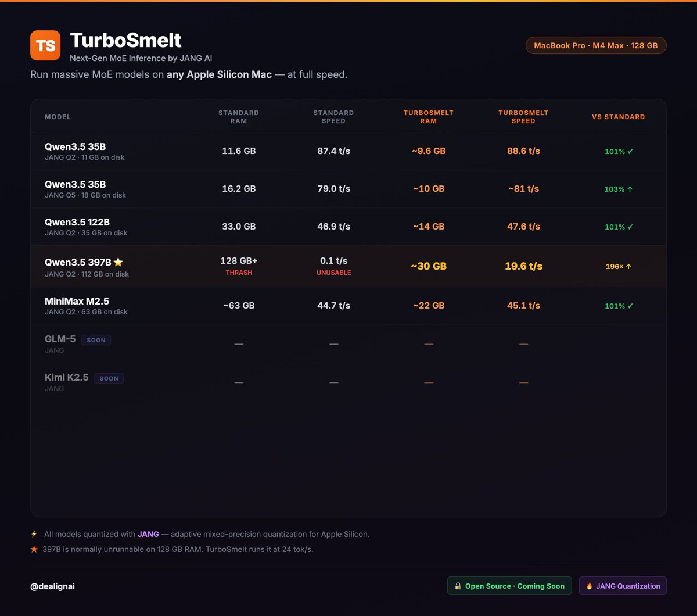The width and height of the screenshot is (697, 616).
Task: Click the purple JANG link in the footnote
Action: click(148, 534)
